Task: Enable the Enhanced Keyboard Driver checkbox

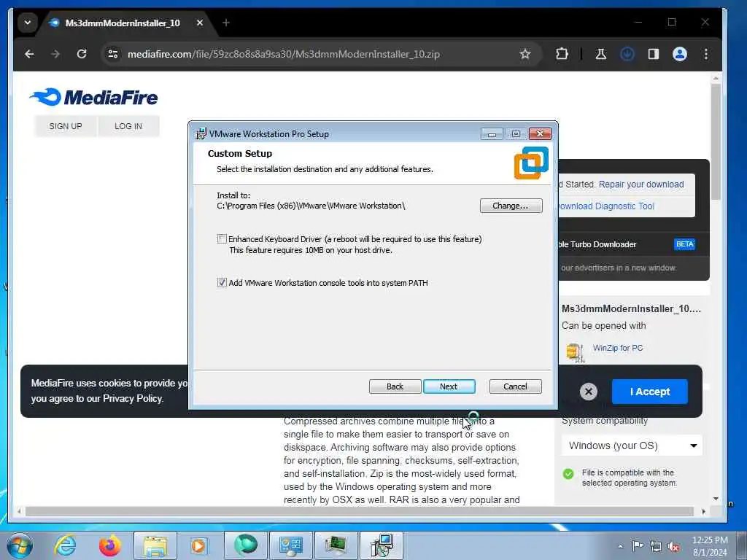Action: tap(222, 238)
